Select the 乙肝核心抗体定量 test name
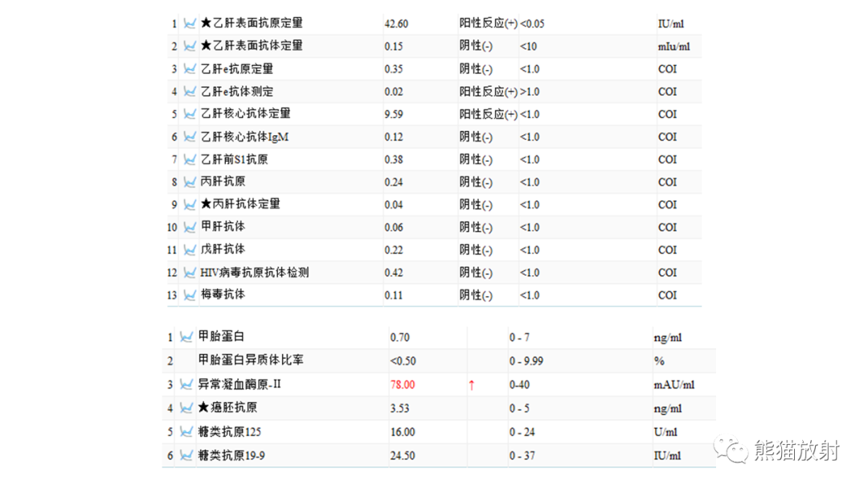The height and width of the screenshot is (489, 868). pyautogui.click(x=246, y=113)
